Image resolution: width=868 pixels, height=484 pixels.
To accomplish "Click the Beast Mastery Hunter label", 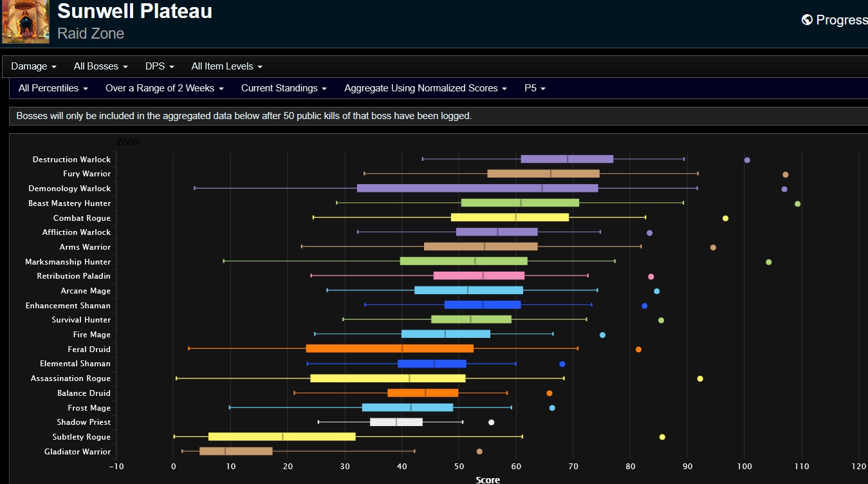I will tap(69, 203).
